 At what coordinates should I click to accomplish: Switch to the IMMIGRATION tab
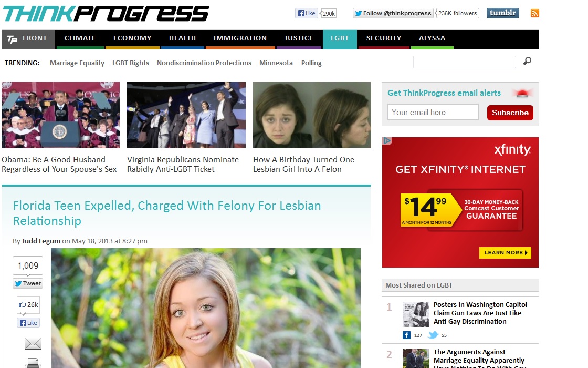pyautogui.click(x=240, y=38)
